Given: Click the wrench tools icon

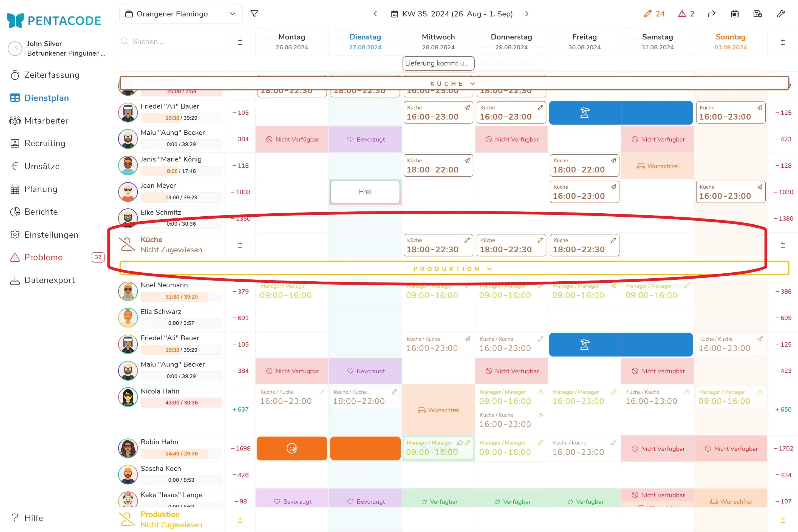Looking at the screenshot, I should 781,13.
